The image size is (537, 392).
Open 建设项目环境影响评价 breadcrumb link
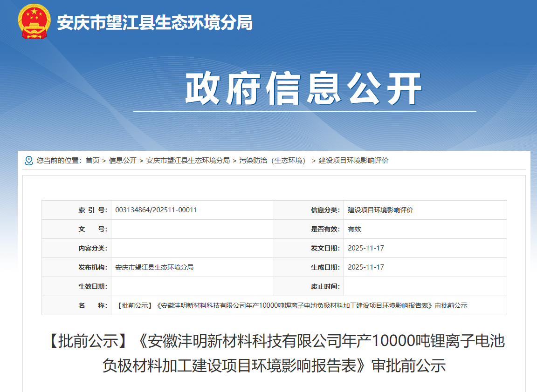tap(353, 161)
